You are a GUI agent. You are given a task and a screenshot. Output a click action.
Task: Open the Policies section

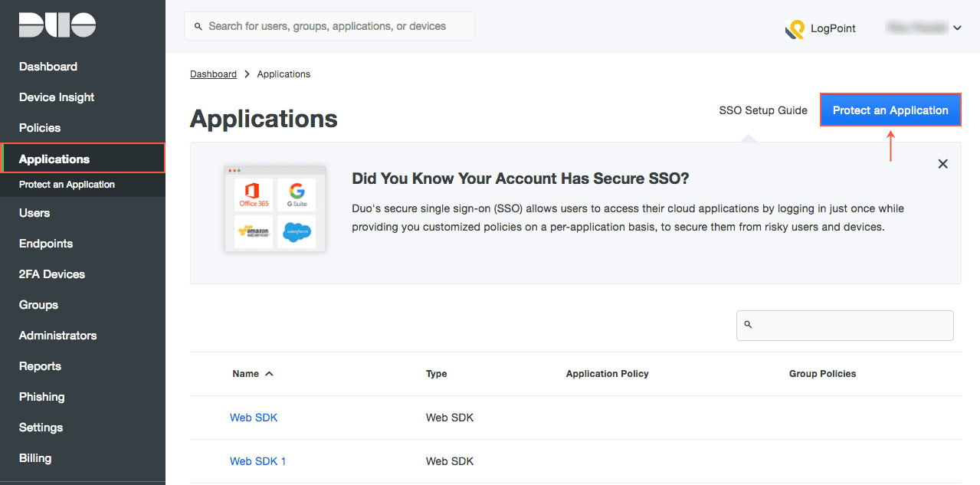coord(40,128)
